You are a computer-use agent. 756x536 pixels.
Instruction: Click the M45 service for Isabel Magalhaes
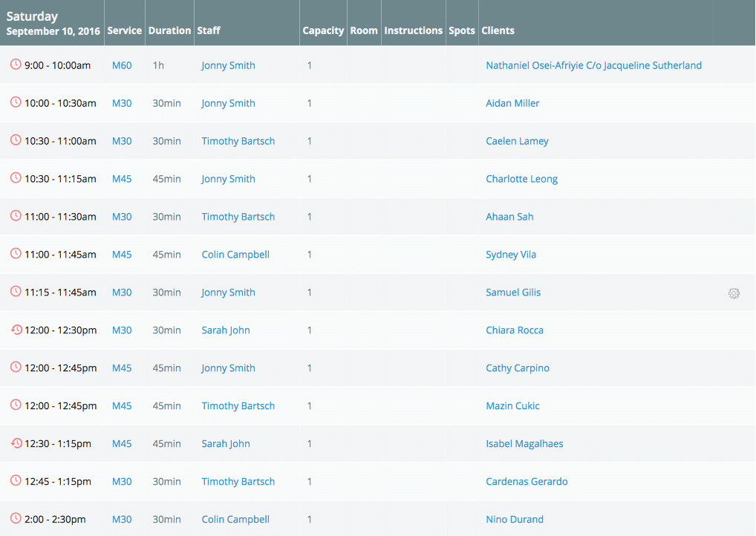(122, 444)
